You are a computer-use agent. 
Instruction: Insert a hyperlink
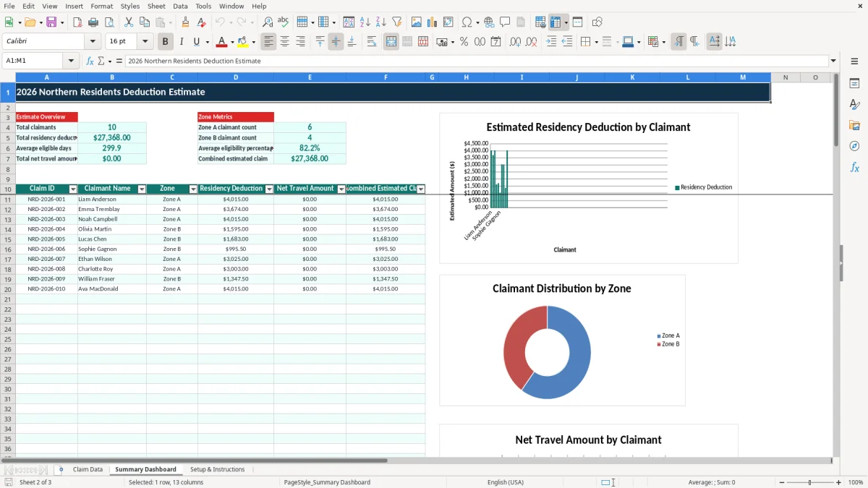(x=489, y=22)
